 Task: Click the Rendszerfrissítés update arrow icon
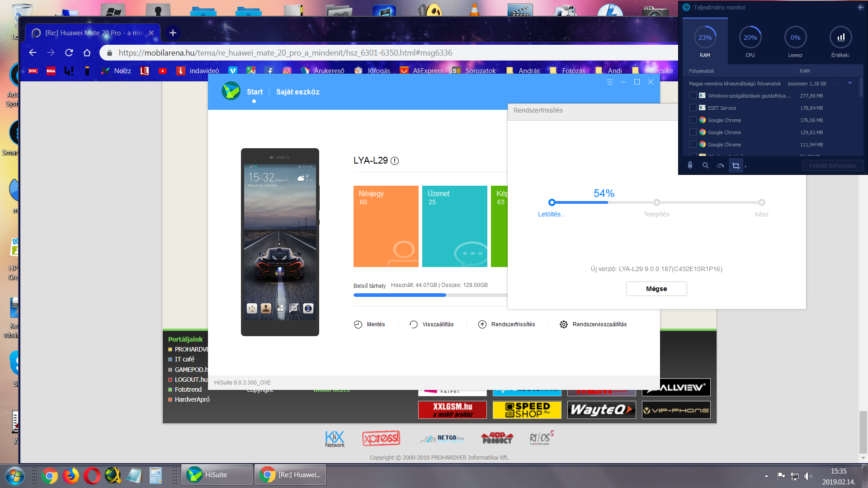point(482,324)
